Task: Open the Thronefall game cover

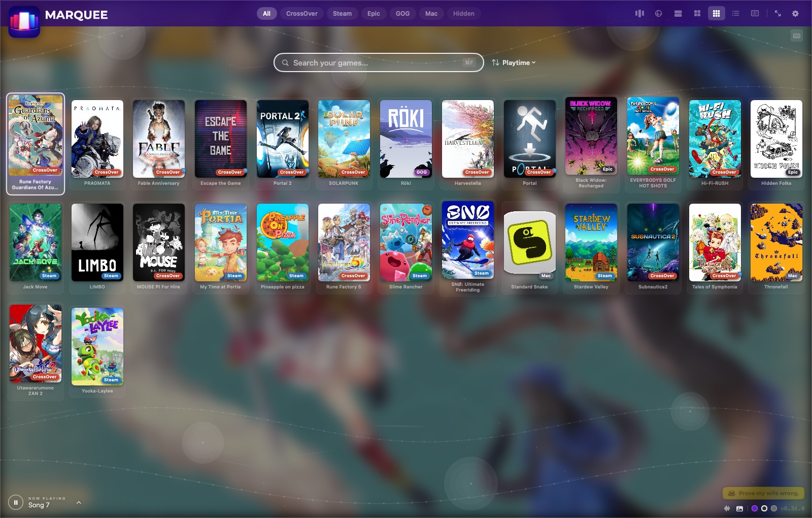Action: (776, 242)
